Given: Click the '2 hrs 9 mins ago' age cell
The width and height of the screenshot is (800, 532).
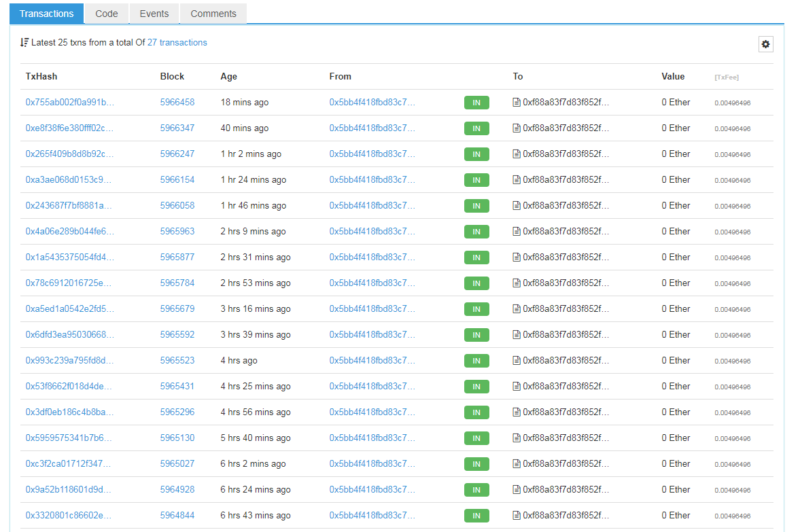Looking at the screenshot, I should pos(253,232).
